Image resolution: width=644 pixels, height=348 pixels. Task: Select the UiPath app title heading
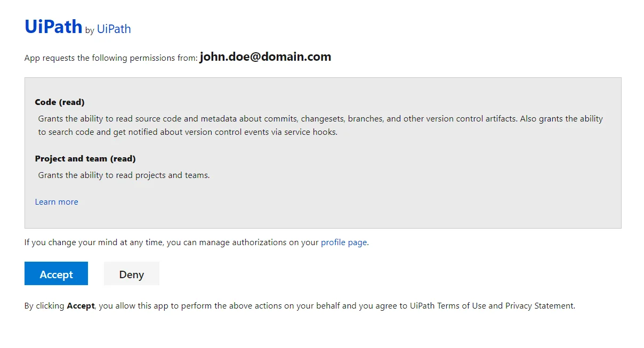pyautogui.click(x=53, y=27)
